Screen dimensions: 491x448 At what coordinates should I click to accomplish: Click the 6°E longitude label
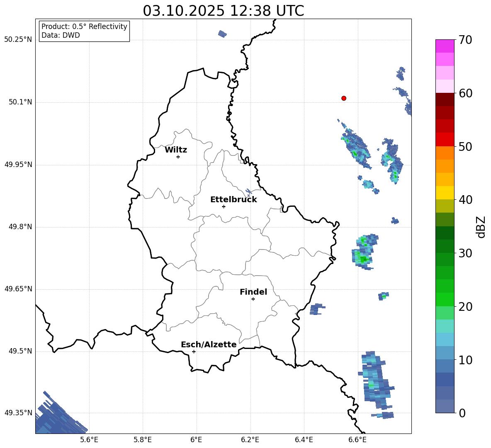point(196,440)
